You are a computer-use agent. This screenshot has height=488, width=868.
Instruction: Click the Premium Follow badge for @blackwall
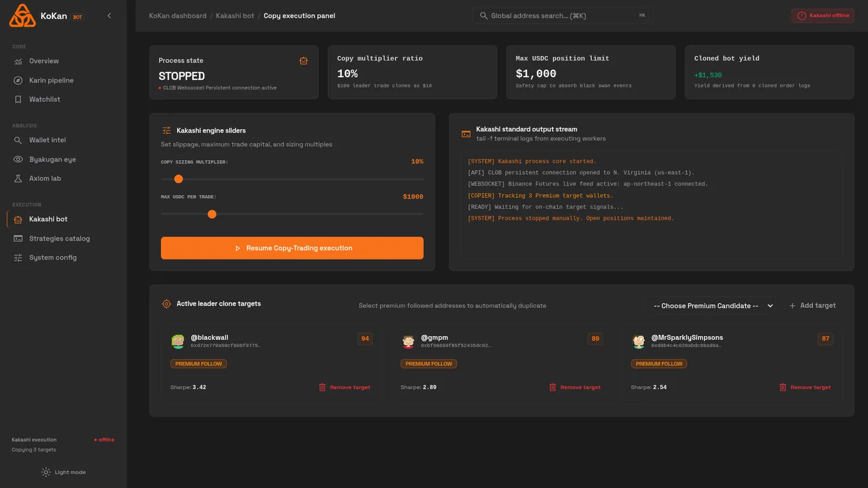pos(198,364)
